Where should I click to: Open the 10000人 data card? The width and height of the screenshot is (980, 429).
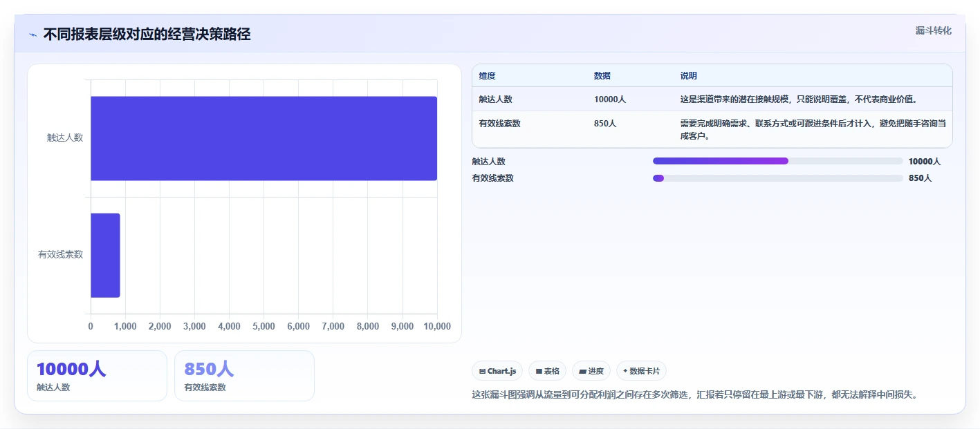pyautogui.click(x=97, y=376)
